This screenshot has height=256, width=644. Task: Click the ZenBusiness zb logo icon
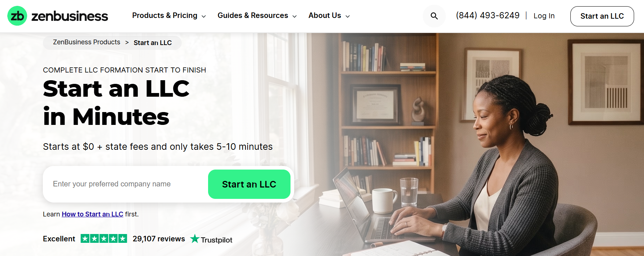click(17, 16)
